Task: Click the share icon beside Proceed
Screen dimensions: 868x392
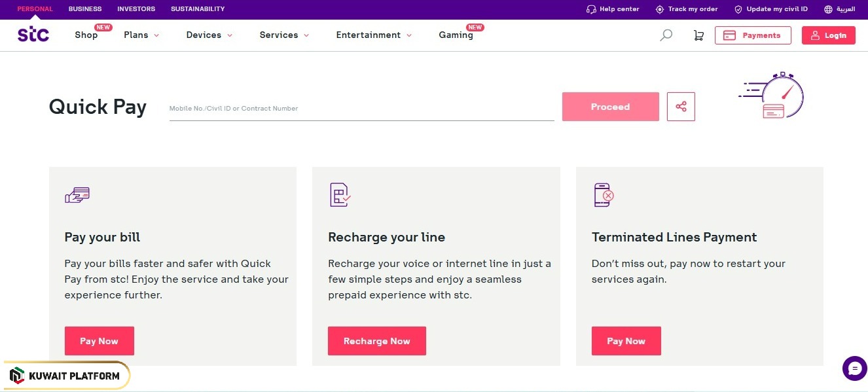Action: click(681, 106)
